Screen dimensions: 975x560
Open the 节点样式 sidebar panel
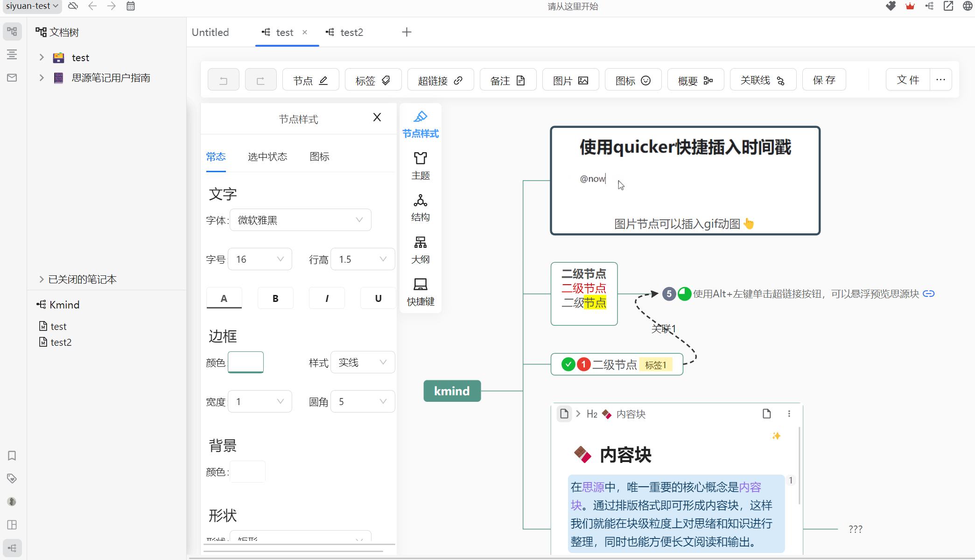click(421, 124)
